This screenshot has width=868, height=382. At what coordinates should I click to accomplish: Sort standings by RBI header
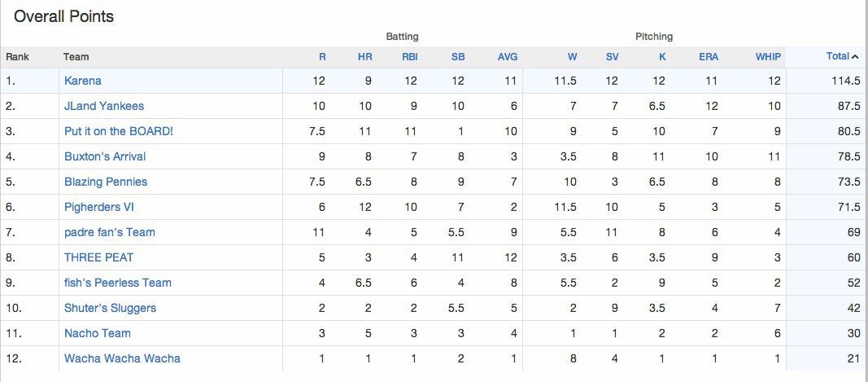pos(409,57)
